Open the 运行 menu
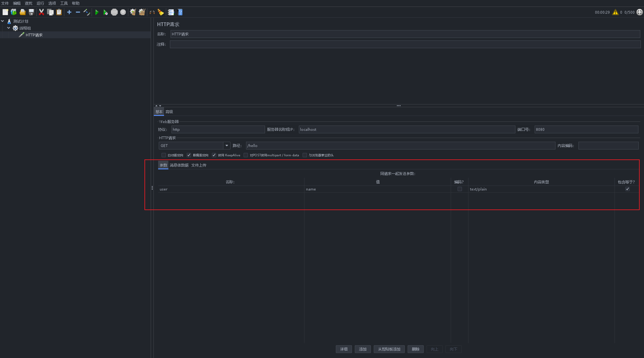The height and width of the screenshot is (358, 644). click(40, 3)
